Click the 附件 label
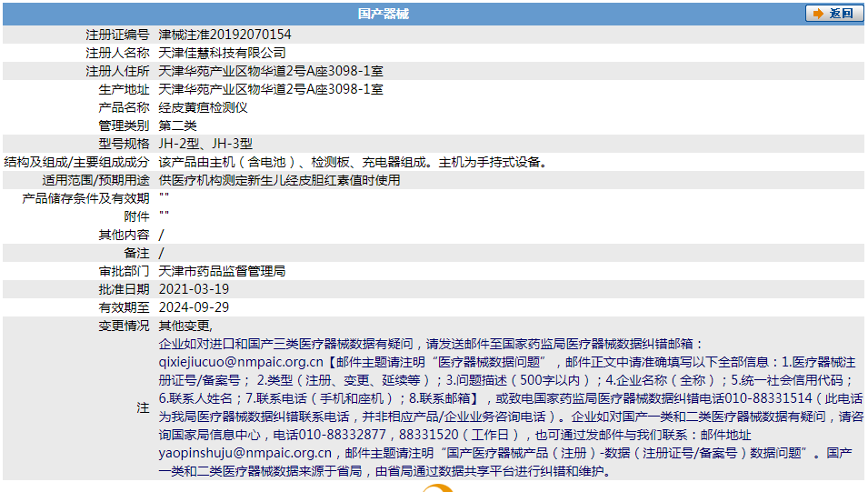The height and width of the screenshot is (492, 868). (136, 216)
